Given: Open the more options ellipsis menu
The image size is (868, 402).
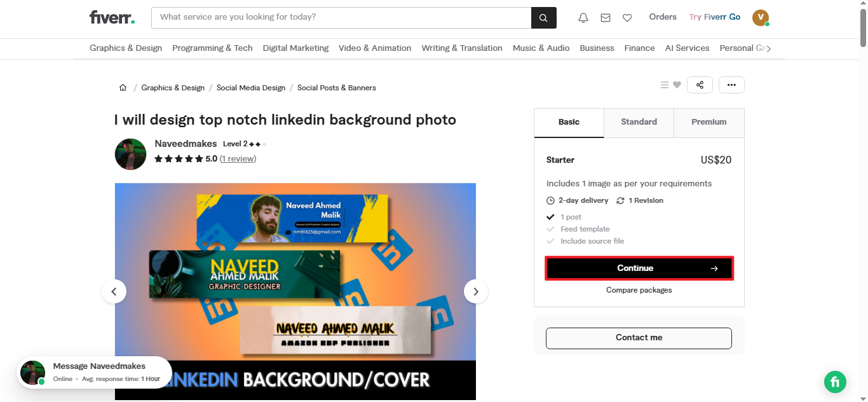Looking at the screenshot, I should pos(731,84).
